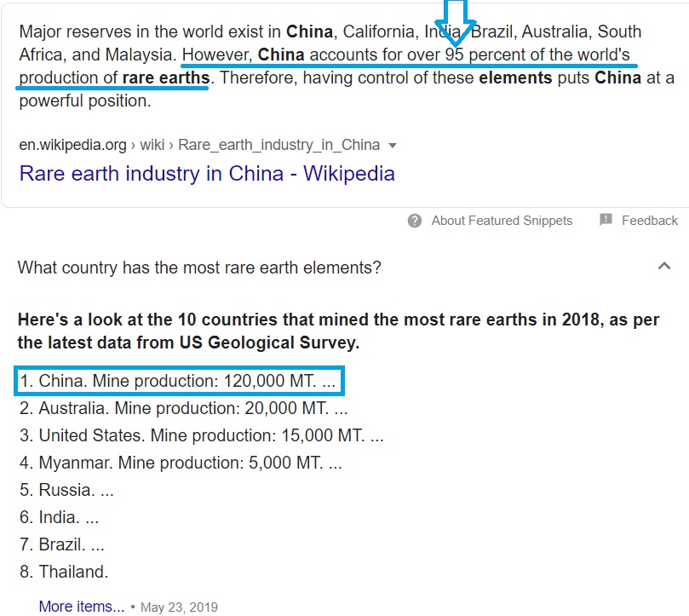Viewport: 689px width, 616px height.
Task: Select list row '5. Russia.'
Action: tap(66, 490)
